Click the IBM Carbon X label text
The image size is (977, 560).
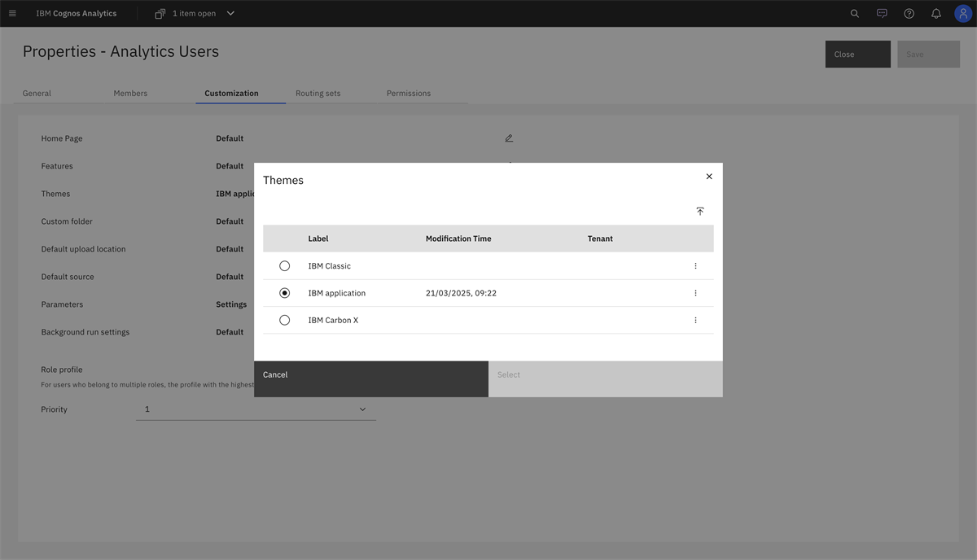click(x=333, y=320)
